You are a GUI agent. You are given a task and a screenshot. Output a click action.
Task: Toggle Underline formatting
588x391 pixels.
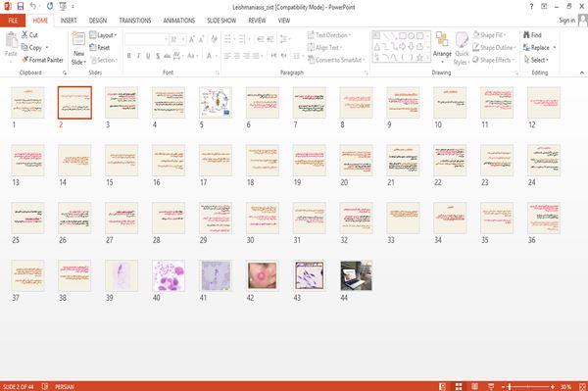click(148, 56)
